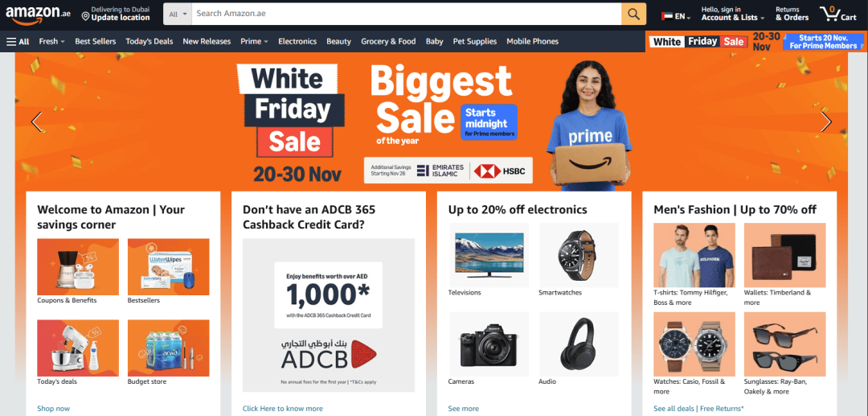Select Electronics in the navigation bar
Viewport: 868px width, 416px height.
[297, 42]
